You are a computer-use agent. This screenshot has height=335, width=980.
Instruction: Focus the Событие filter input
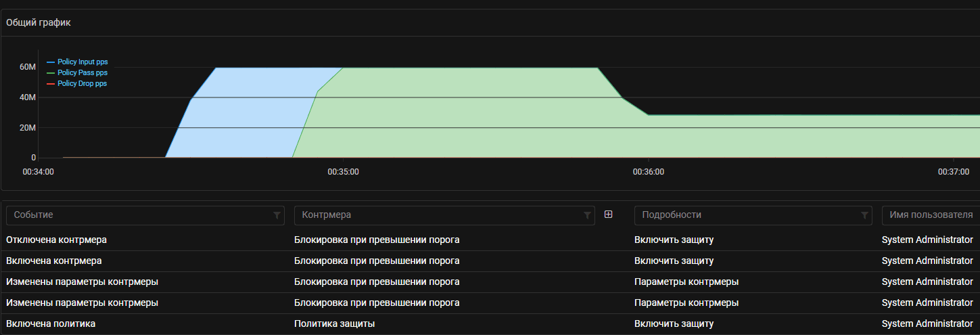[x=135, y=215]
